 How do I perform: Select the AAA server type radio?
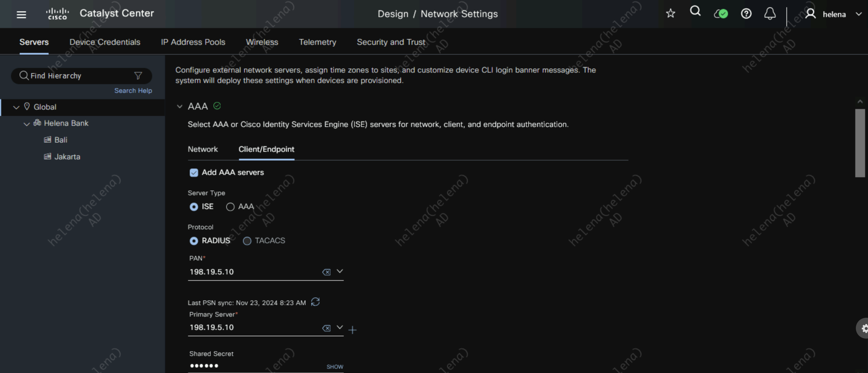[230, 207]
